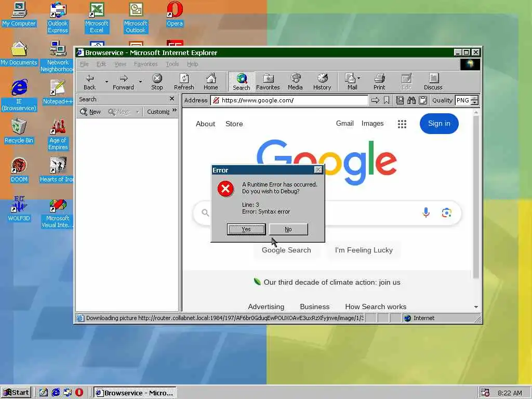The image size is (532, 399).
Task: Click the address bar URL field
Action: [x=289, y=100]
